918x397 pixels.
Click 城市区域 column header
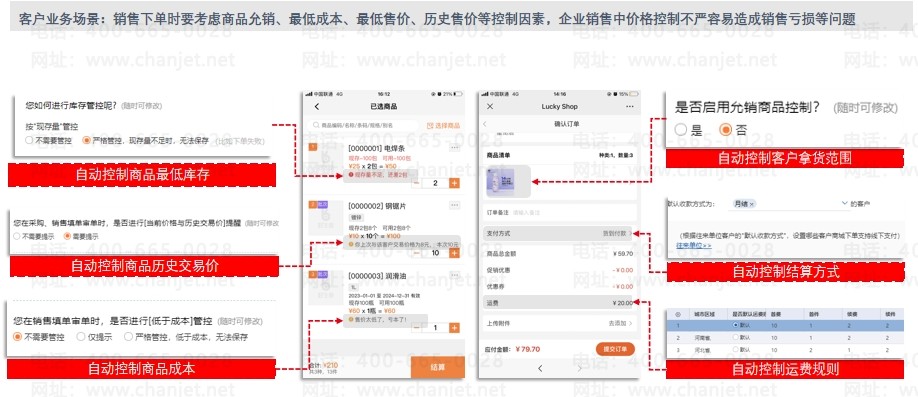click(x=703, y=313)
